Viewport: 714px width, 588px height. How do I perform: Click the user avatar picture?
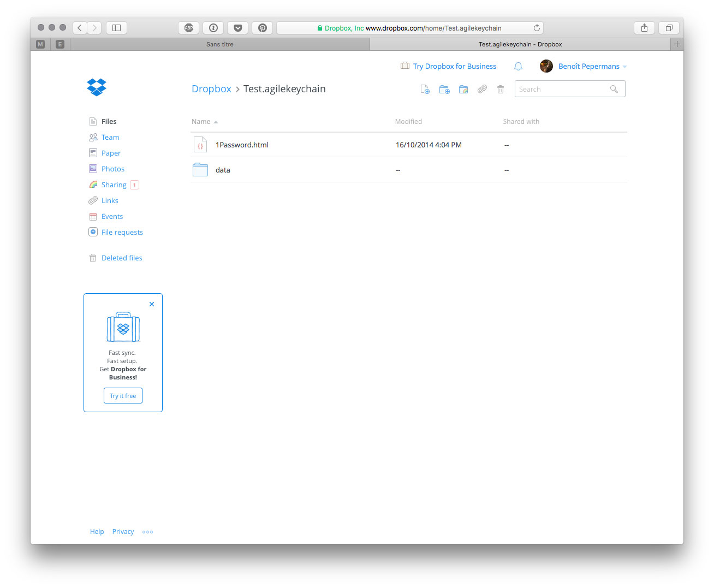coord(546,66)
